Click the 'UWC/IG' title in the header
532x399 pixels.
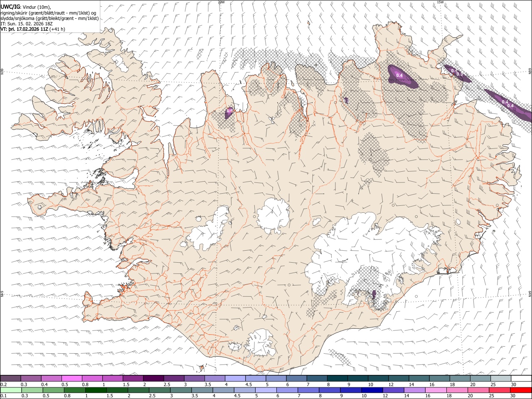(10, 6)
